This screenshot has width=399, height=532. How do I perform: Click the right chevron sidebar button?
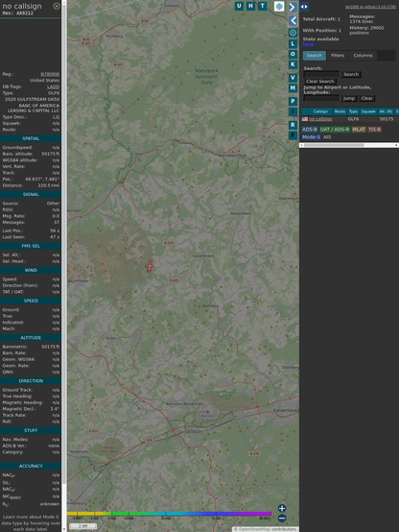[x=293, y=7]
